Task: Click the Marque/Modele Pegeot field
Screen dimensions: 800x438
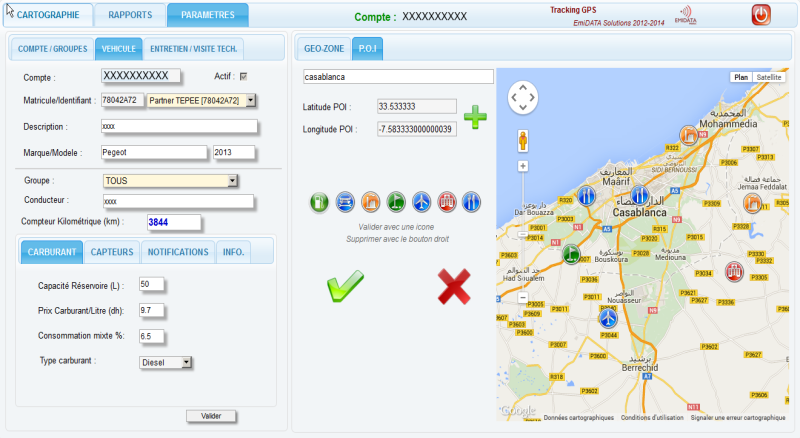Action: (x=154, y=152)
